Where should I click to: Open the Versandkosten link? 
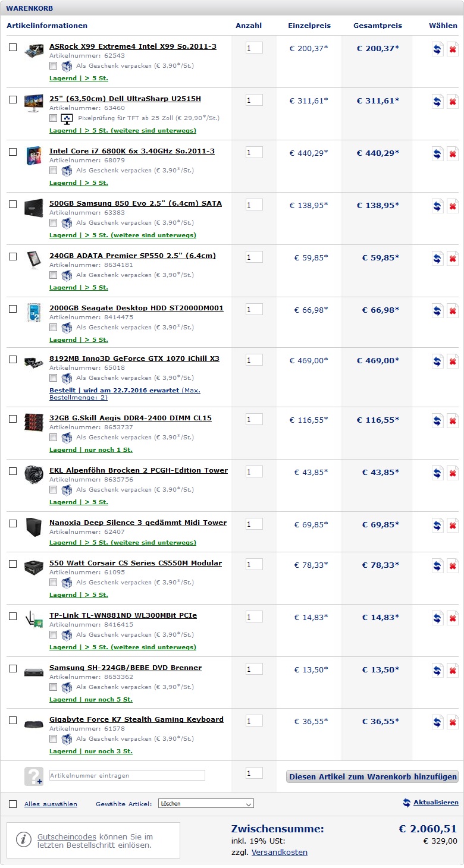279,852
